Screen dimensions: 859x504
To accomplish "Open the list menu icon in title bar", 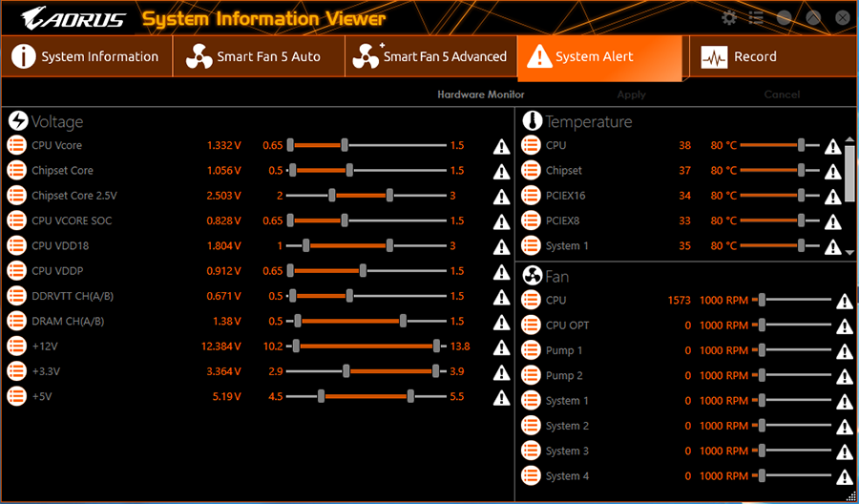I will click(756, 18).
